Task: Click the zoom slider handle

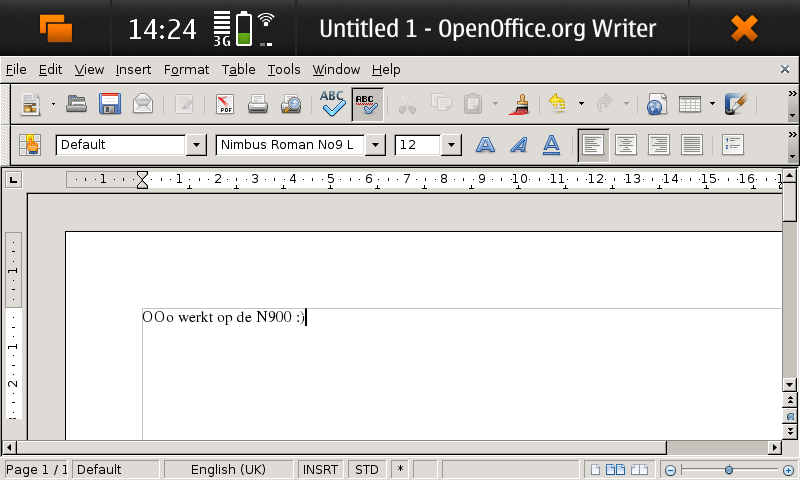Action: pyautogui.click(x=729, y=469)
